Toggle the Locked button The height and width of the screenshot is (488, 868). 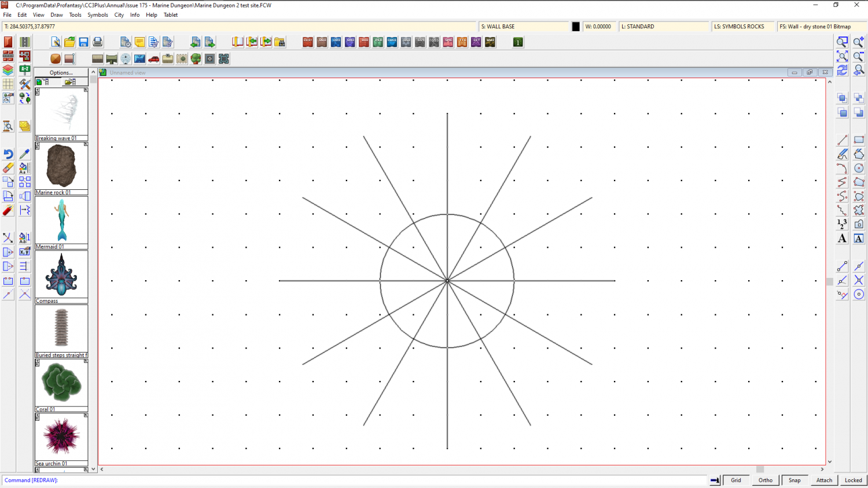854,480
